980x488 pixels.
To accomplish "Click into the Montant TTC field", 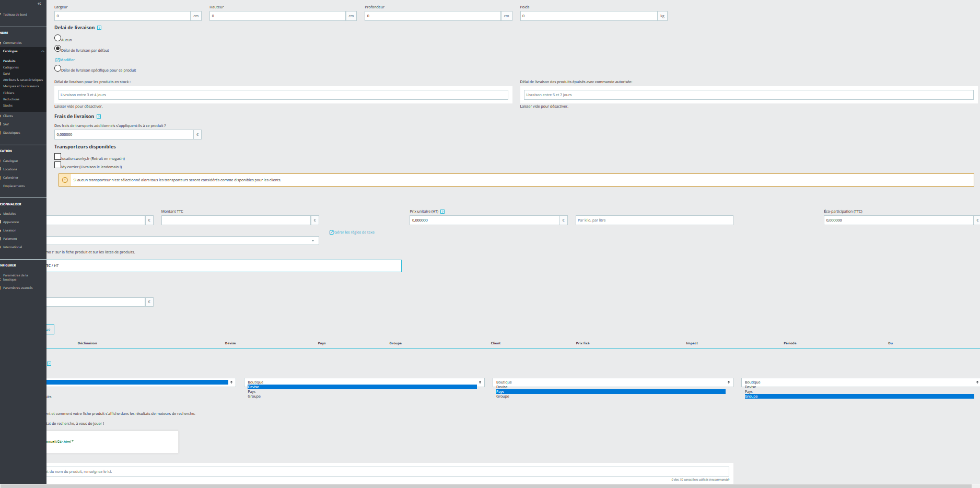I will click(x=236, y=220).
